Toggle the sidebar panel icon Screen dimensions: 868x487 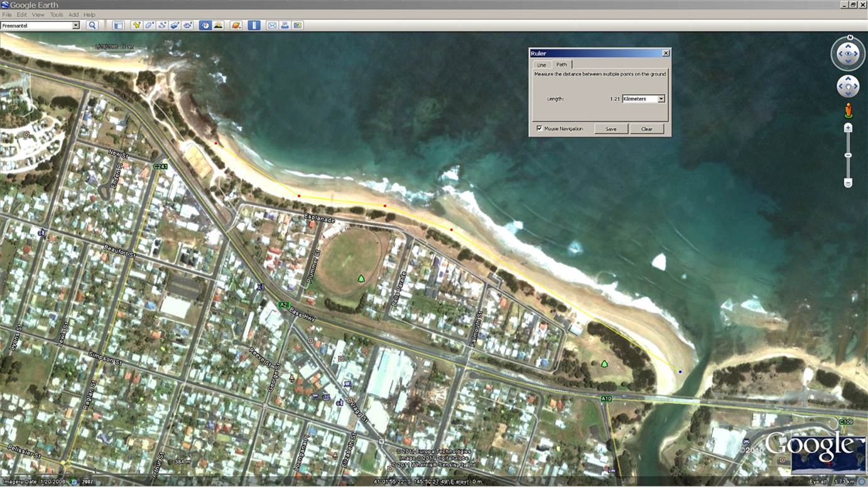pos(118,25)
